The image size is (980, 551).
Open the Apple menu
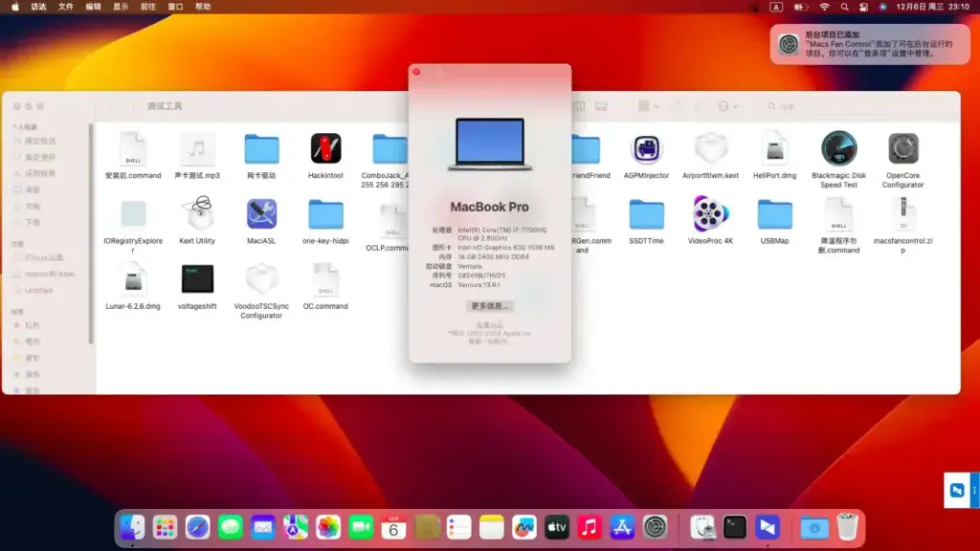click(x=15, y=7)
